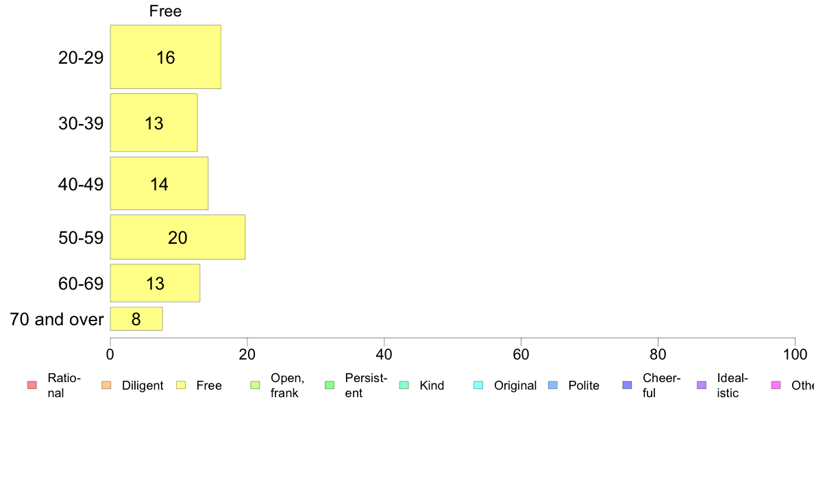The image size is (814, 504).
Task: Select the Cheerful legend swatch
Action: coord(627,385)
